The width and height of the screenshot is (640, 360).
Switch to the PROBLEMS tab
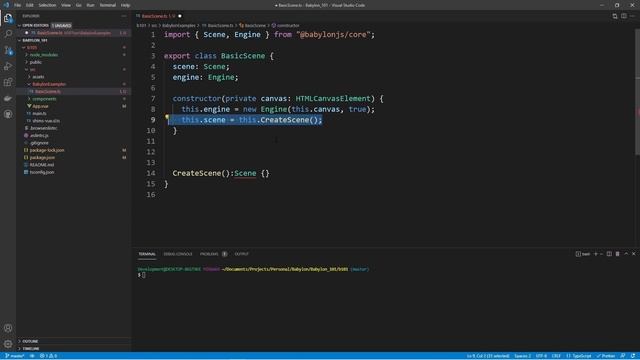click(209, 254)
